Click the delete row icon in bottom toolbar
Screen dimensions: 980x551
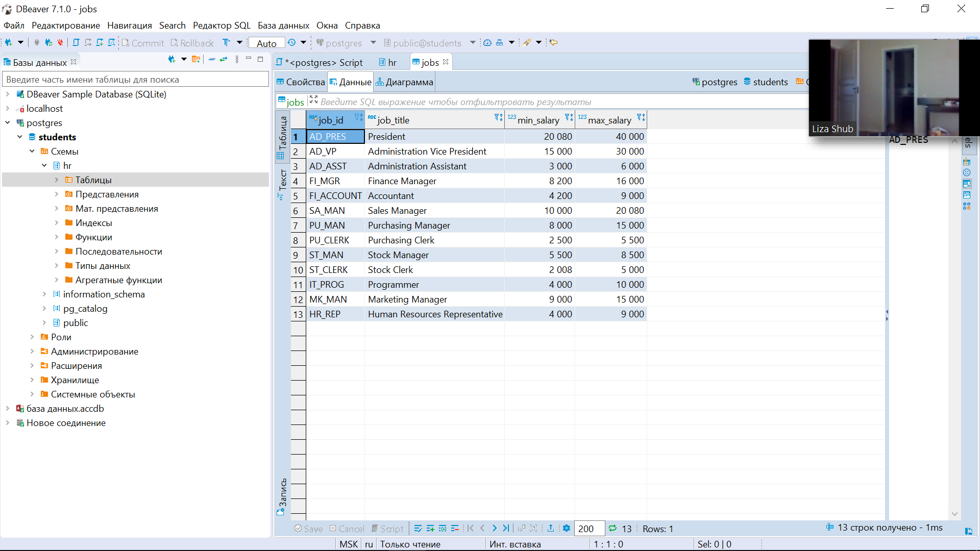point(455,529)
